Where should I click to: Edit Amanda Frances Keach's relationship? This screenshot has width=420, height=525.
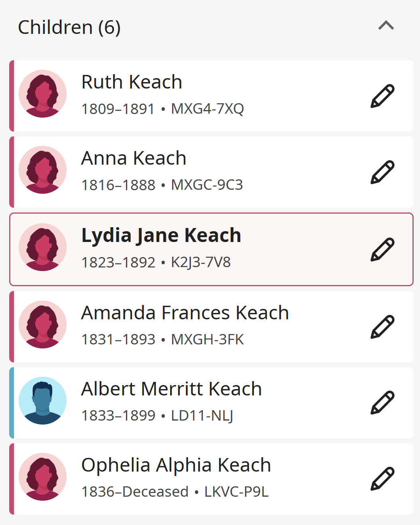[x=383, y=327]
